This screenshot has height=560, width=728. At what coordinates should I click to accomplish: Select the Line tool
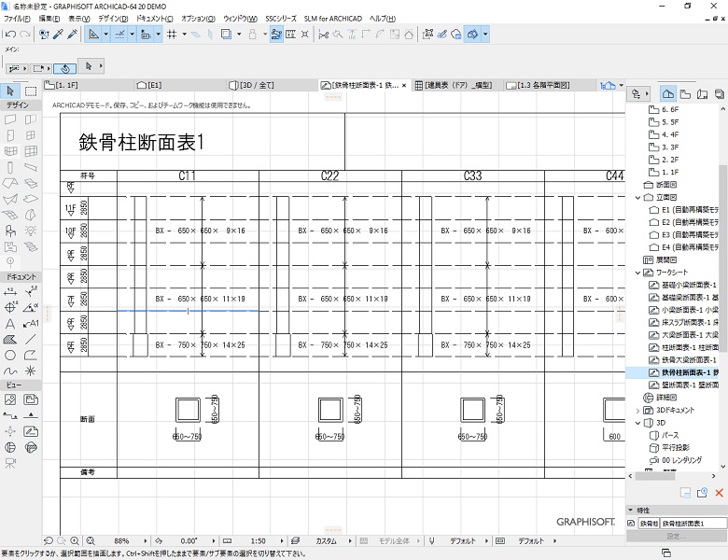(31, 340)
